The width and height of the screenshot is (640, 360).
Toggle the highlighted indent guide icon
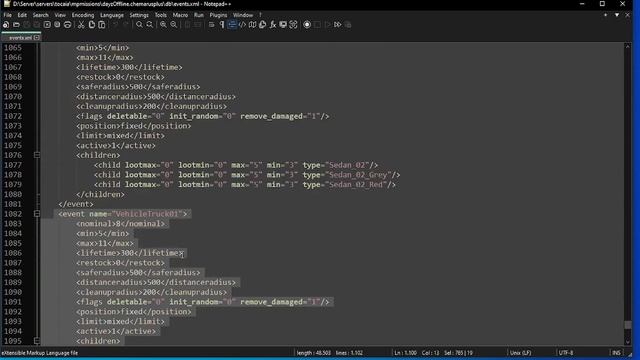tap(232, 25)
